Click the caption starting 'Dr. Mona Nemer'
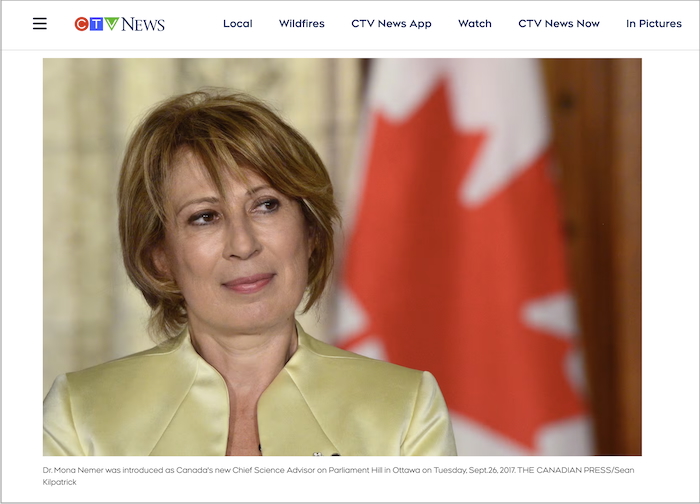700x504 pixels. pyautogui.click(x=338, y=476)
